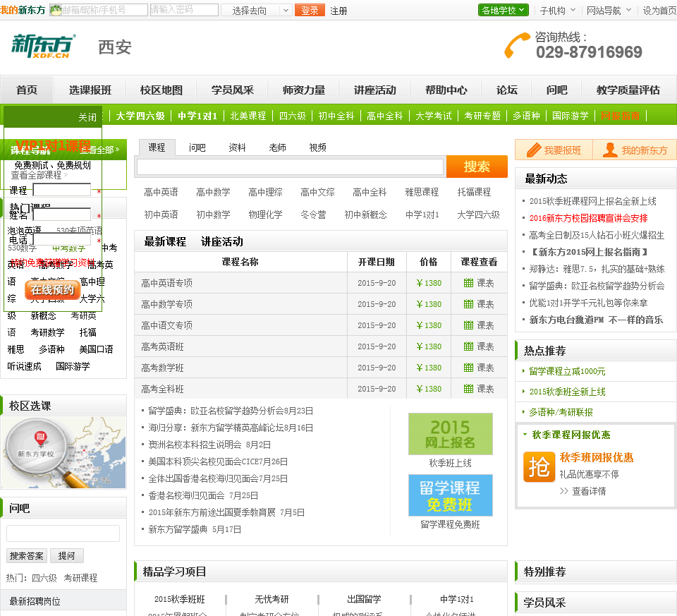This screenshot has height=616, width=677.
Task: Expand the 各地学校 dropdown
Action: (504, 11)
